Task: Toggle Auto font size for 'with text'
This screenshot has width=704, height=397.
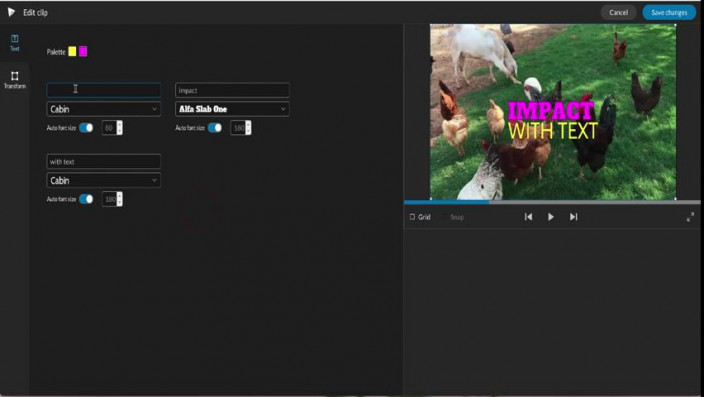Action: pyautogui.click(x=86, y=199)
